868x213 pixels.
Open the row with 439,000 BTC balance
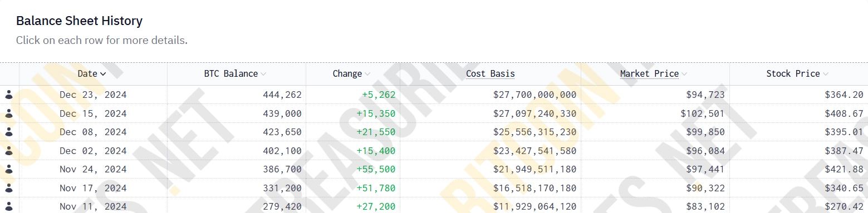click(x=434, y=113)
